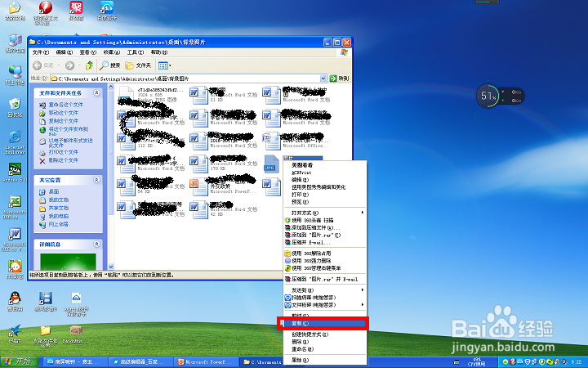Open the QQ penguin desktop icon
Viewport: 588px width, 368px height.
(15, 302)
